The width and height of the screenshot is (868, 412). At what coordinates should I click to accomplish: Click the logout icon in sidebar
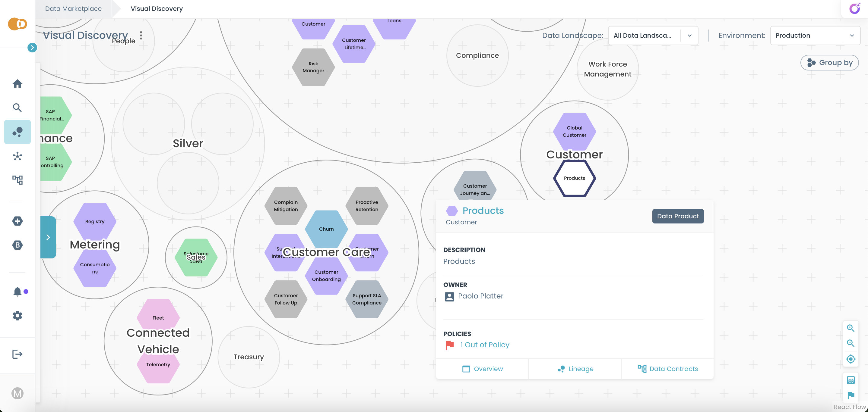click(17, 354)
